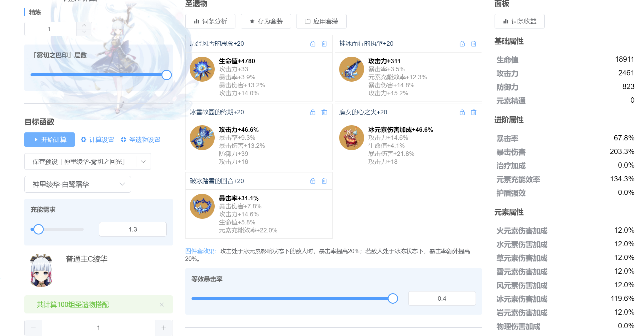This screenshot has width=644, height=336.
Task: Apply a set via 应用套装 folder icon
Action: tap(307, 21)
